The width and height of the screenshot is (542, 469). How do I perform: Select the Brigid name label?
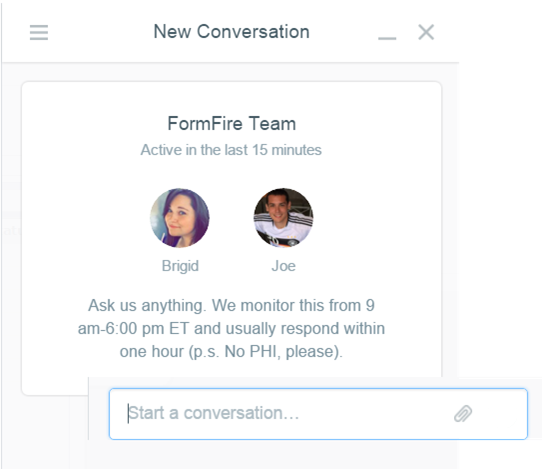tap(180, 266)
